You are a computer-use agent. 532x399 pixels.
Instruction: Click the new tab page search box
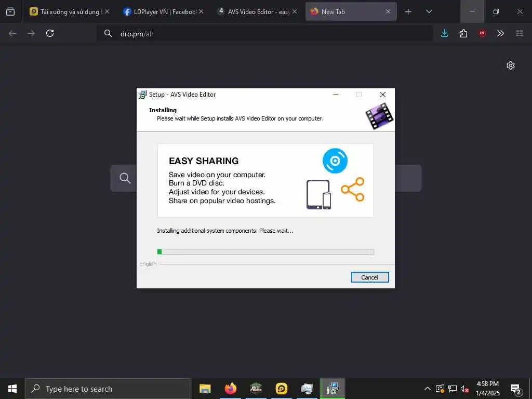coord(266,178)
